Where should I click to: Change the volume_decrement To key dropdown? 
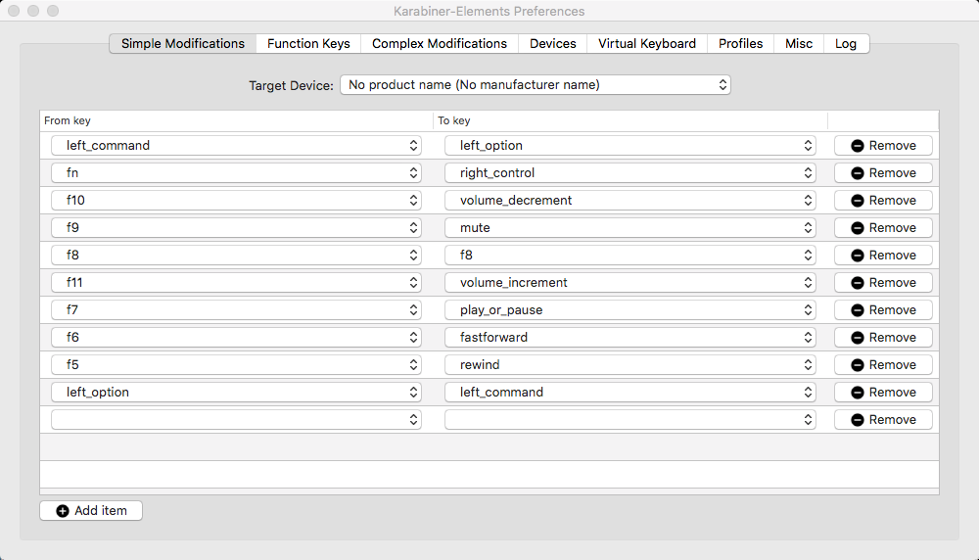629,201
